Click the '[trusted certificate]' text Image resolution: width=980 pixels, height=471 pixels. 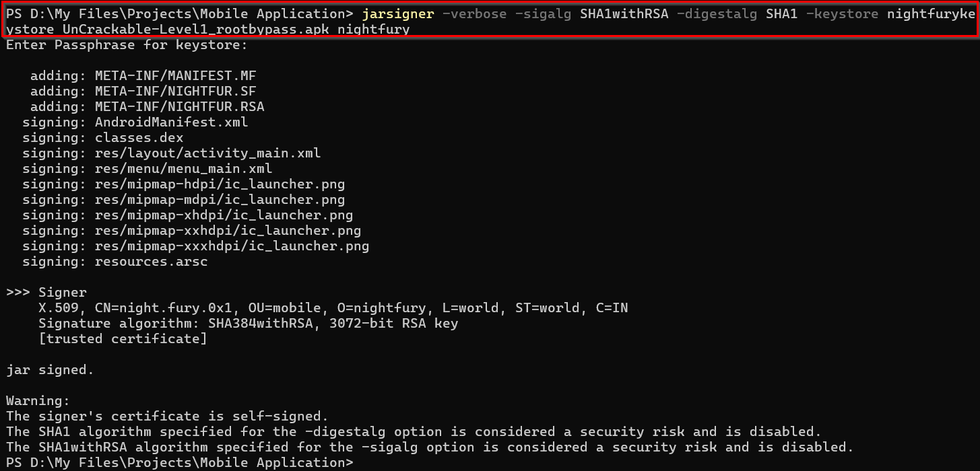click(x=123, y=339)
